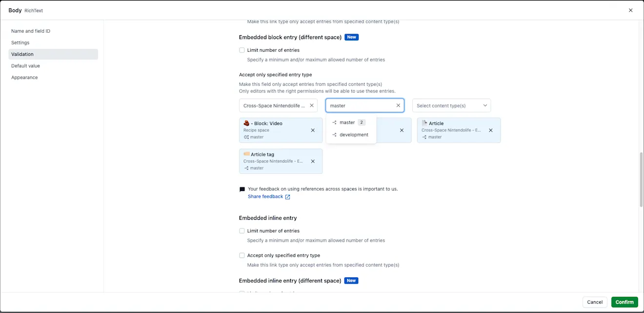Enable Limit number of entries under Embedded inline entry

point(242,231)
